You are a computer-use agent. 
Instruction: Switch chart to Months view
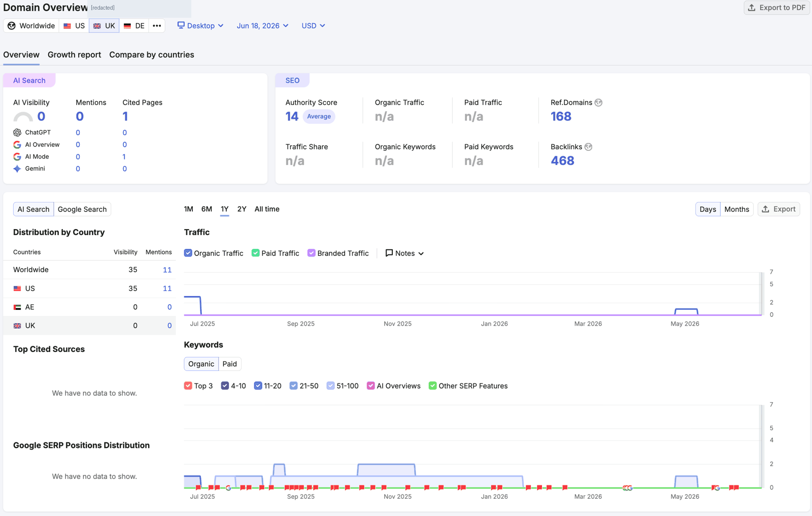coord(736,209)
